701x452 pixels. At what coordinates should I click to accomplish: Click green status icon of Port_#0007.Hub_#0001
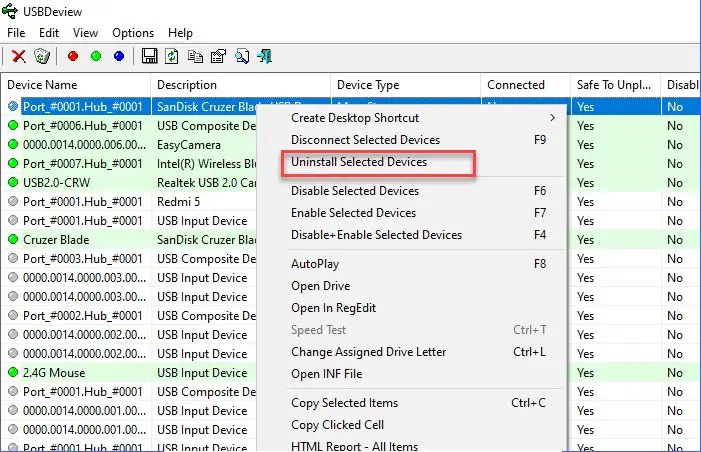(13, 163)
